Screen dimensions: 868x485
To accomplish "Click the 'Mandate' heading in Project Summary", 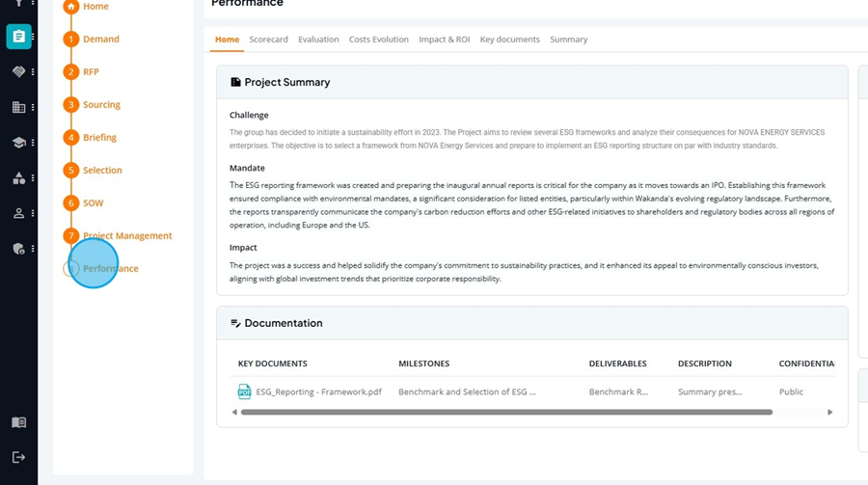I will coord(248,167).
